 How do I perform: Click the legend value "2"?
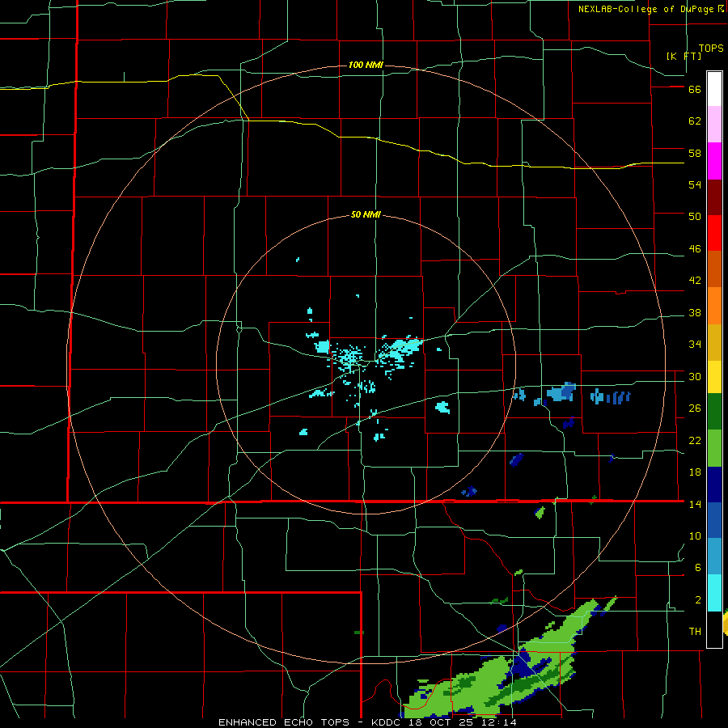[x=698, y=600]
